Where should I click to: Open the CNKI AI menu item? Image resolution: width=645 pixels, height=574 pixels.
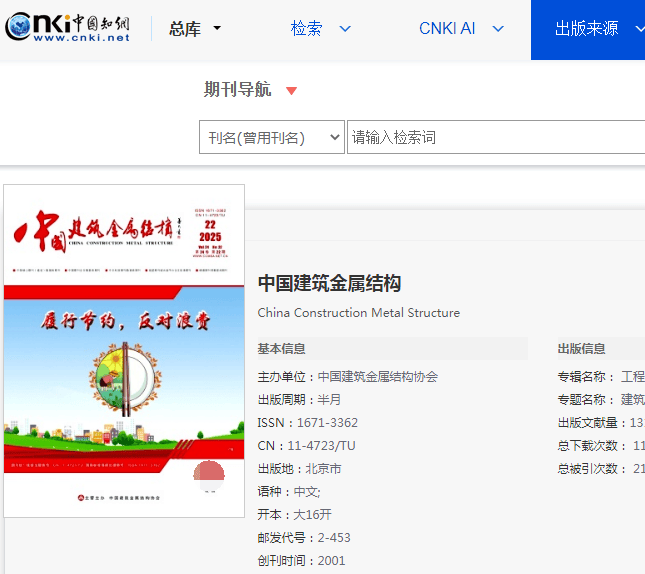[447, 28]
